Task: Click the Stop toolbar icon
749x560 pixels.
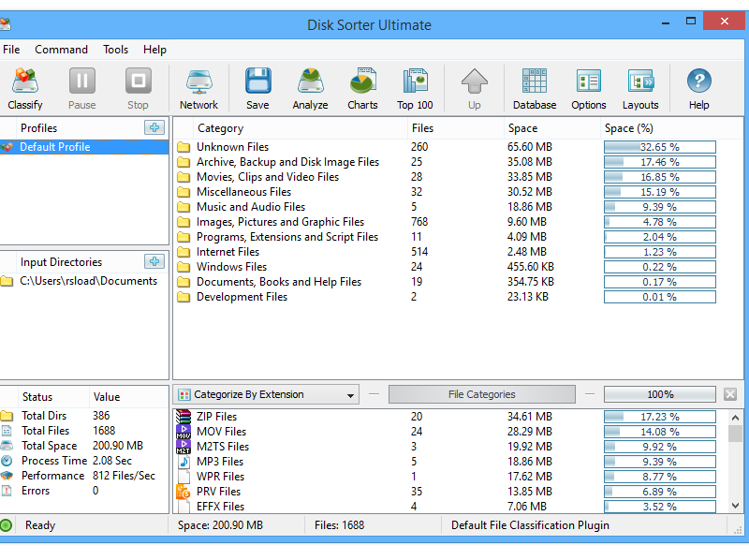Action: 138,81
